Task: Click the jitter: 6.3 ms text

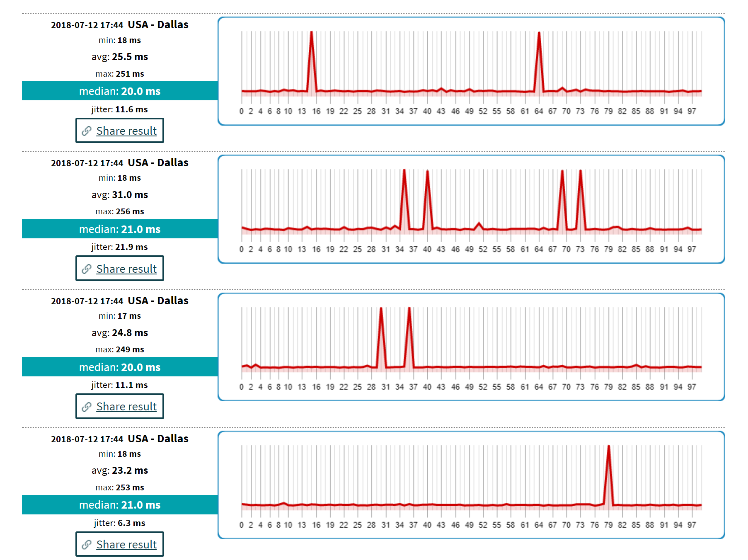Action: click(120, 523)
